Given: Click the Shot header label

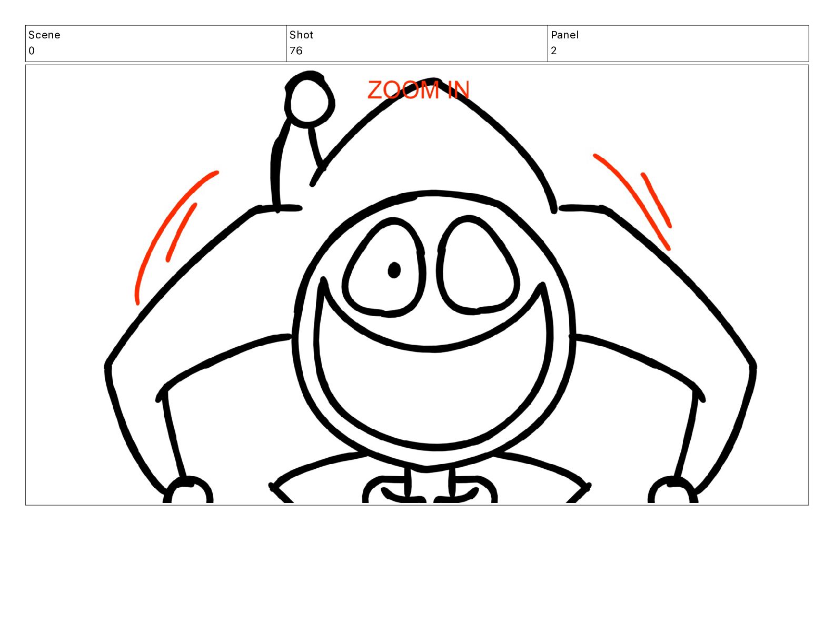Looking at the screenshot, I should tap(301, 35).
